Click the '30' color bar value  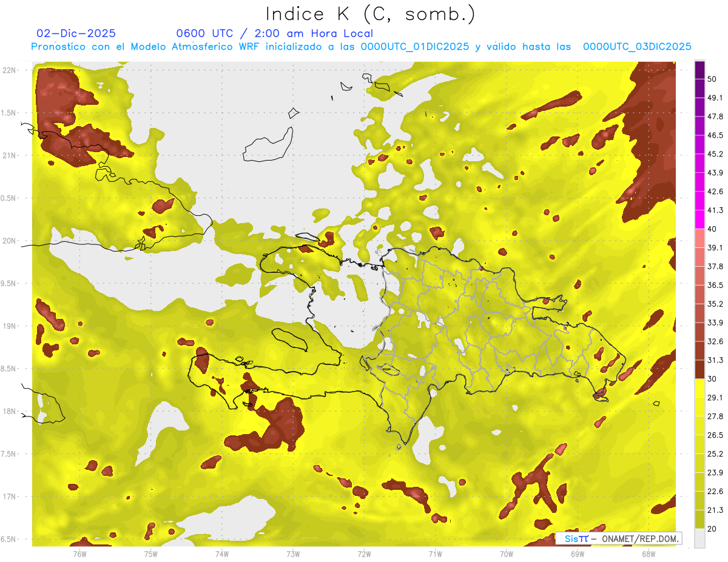(712, 379)
